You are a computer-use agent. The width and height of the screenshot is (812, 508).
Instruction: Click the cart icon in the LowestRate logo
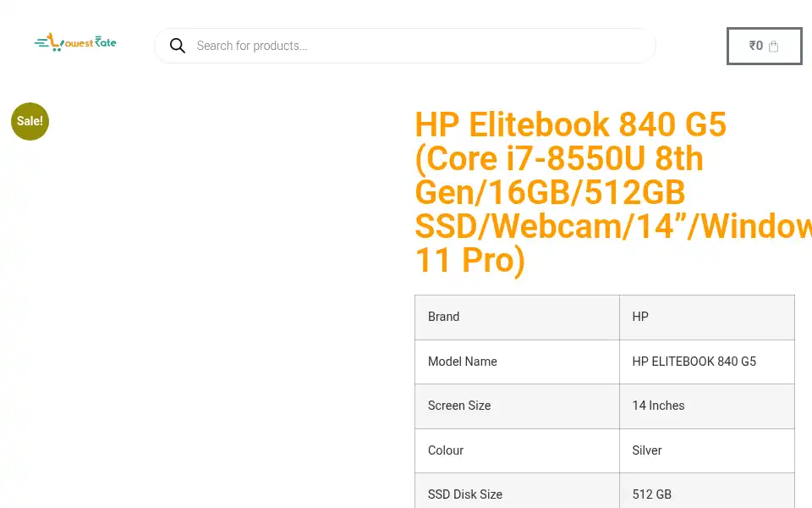[x=54, y=42]
